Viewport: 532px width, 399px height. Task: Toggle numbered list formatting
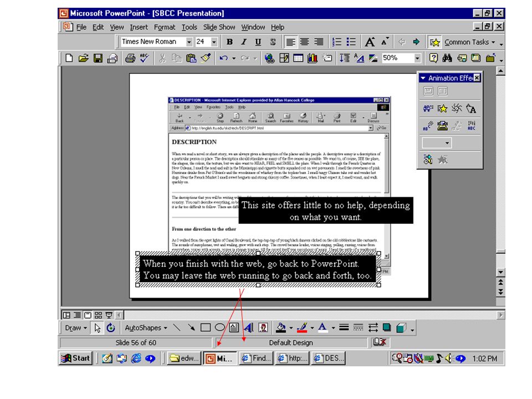point(336,42)
